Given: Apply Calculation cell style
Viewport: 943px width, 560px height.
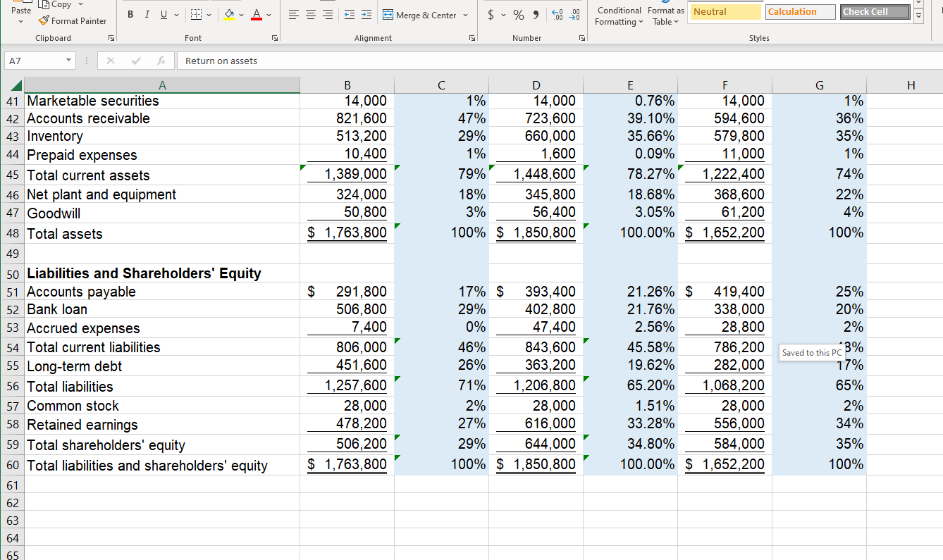Looking at the screenshot, I should [801, 11].
